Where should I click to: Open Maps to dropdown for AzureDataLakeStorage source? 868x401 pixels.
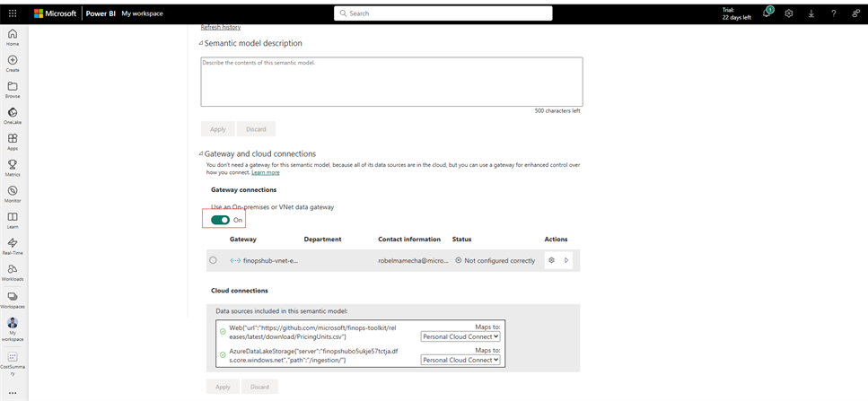[x=460, y=360]
